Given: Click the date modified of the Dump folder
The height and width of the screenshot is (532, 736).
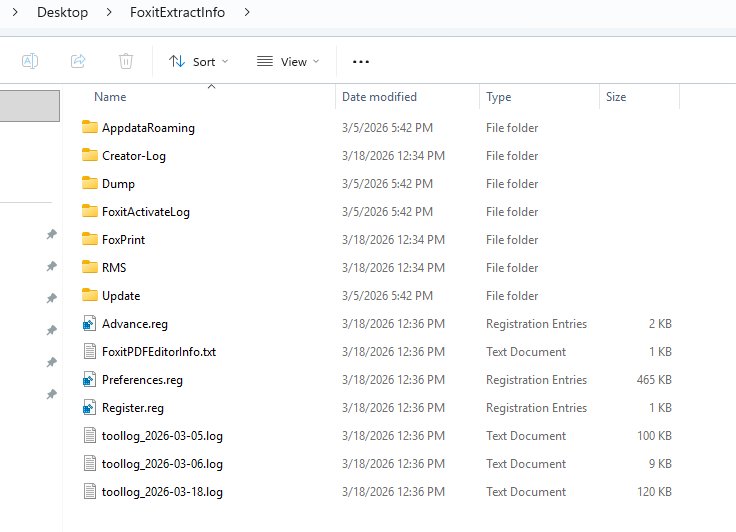Looking at the screenshot, I should (x=387, y=184).
